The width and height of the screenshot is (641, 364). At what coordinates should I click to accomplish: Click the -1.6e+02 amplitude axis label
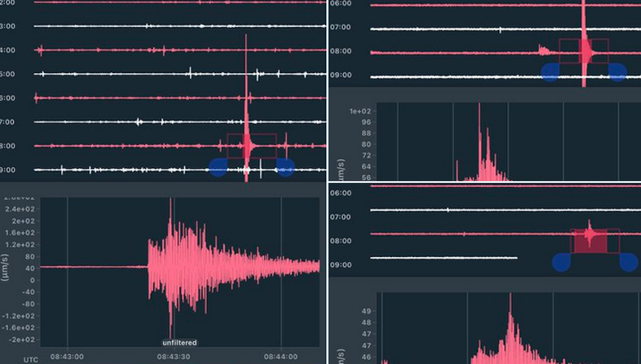pyautogui.click(x=19, y=328)
